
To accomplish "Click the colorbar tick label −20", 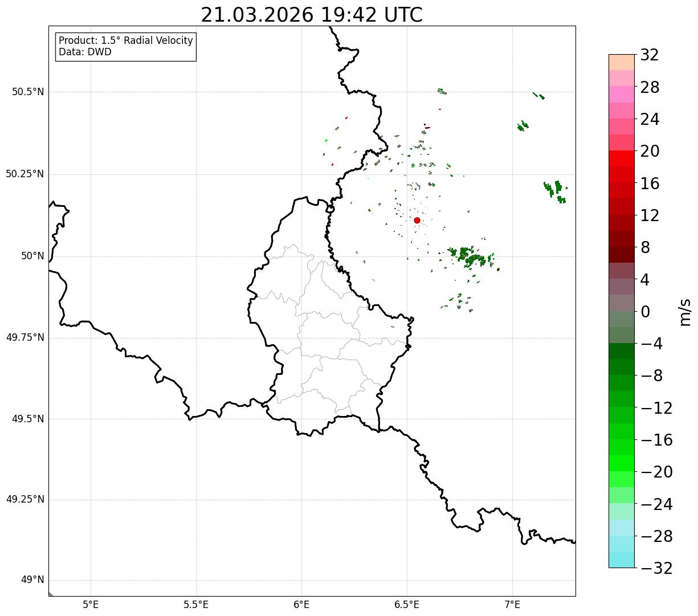I will [656, 472].
